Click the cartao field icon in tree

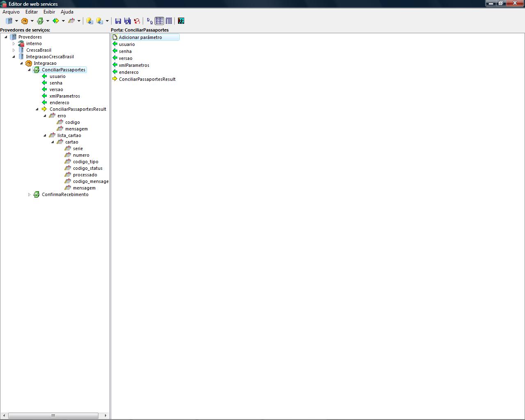pyautogui.click(x=60, y=142)
